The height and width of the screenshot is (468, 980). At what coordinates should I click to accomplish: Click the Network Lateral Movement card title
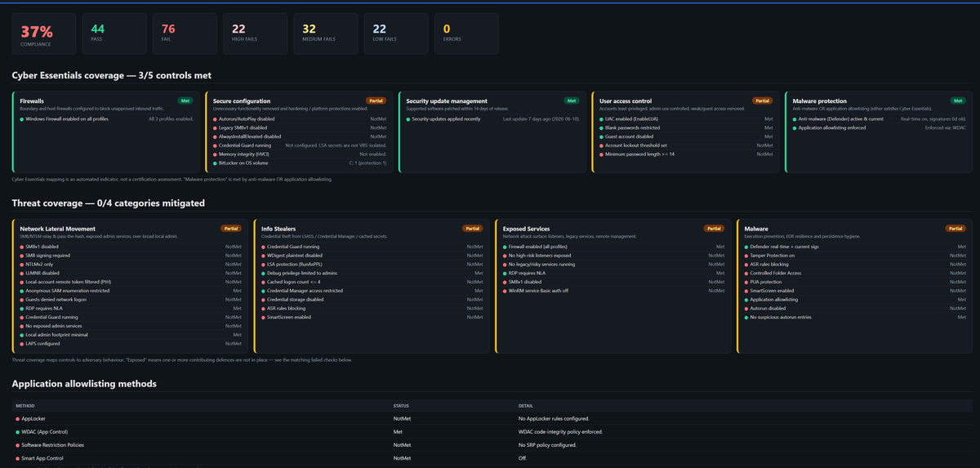tap(58, 229)
